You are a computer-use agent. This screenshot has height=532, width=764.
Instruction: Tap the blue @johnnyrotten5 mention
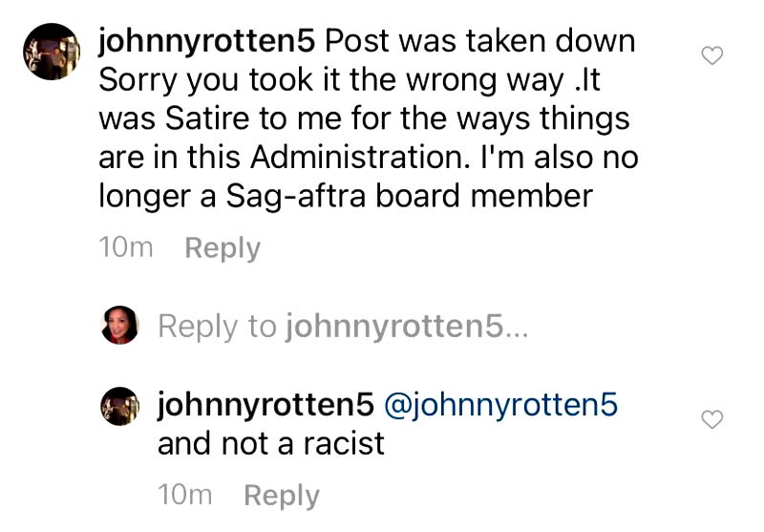(x=500, y=405)
